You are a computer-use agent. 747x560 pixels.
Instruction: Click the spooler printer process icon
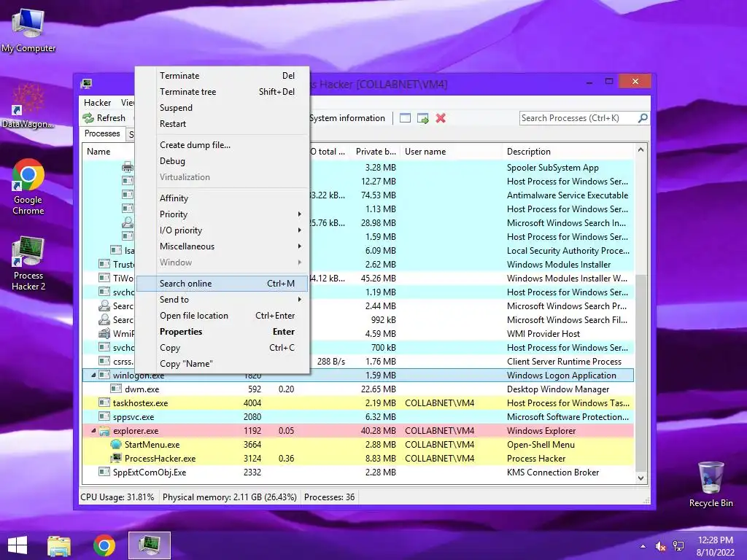point(128,167)
